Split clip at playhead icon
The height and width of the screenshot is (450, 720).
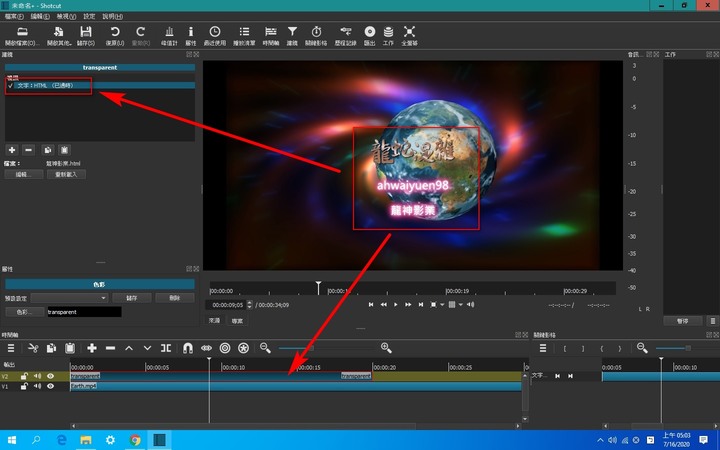coord(166,348)
